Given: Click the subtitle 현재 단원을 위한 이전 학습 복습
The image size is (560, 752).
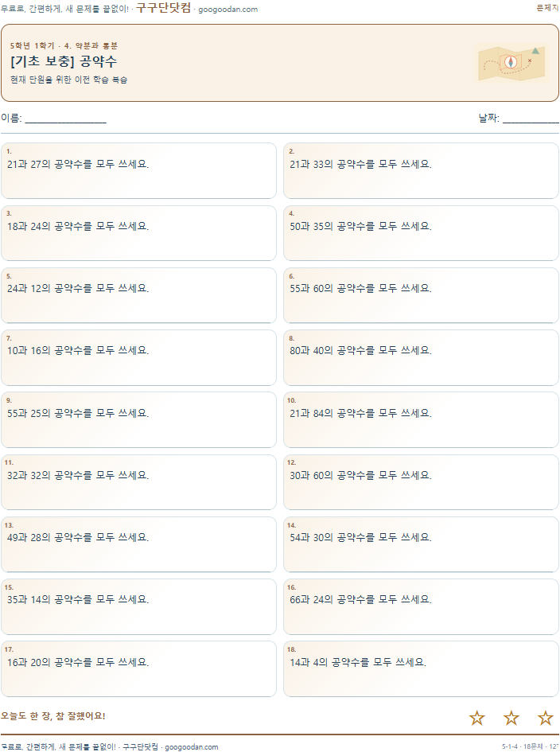Looking at the screenshot, I should (68, 80).
